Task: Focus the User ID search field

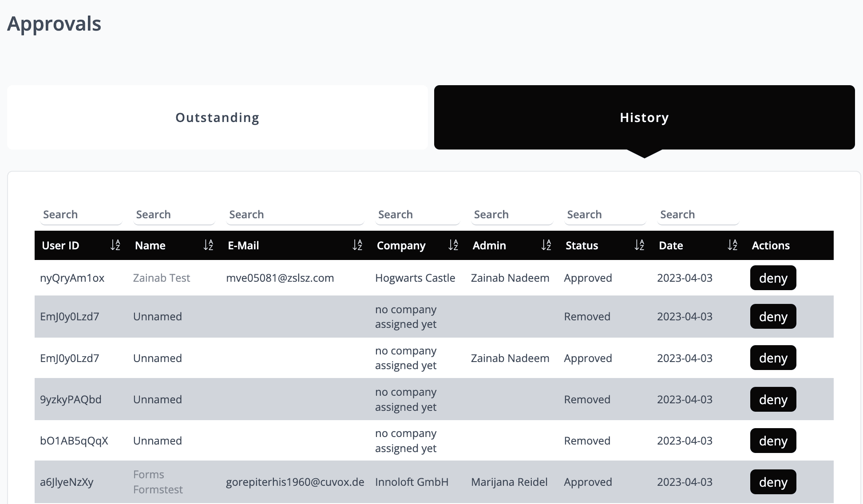Action: point(81,215)
